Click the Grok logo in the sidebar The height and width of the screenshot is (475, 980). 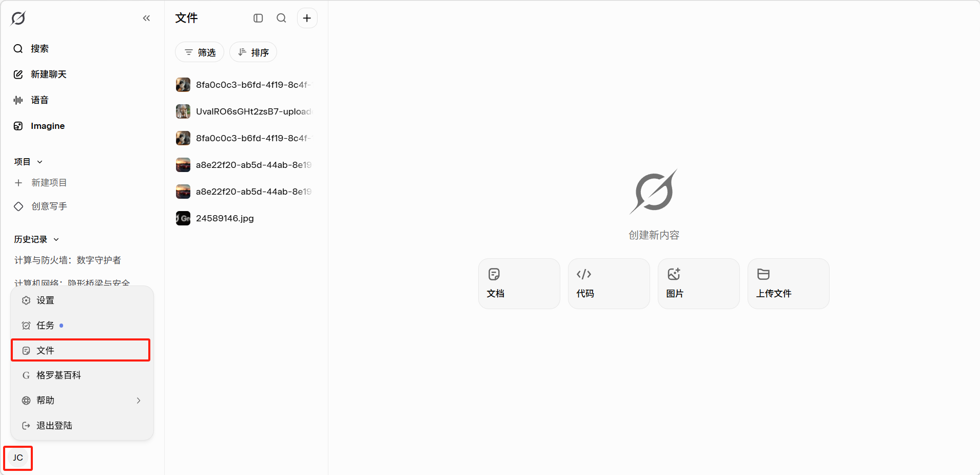[18, 18]
